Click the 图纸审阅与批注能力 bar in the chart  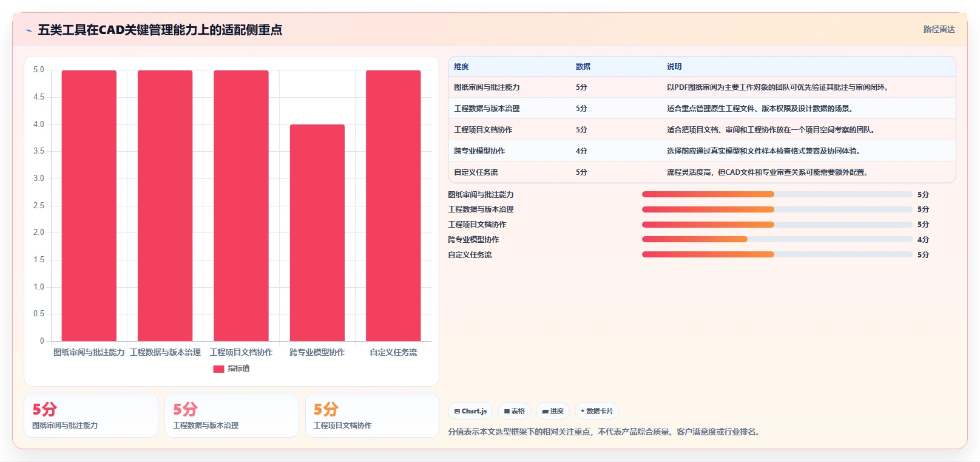click(x=89, y=206)
